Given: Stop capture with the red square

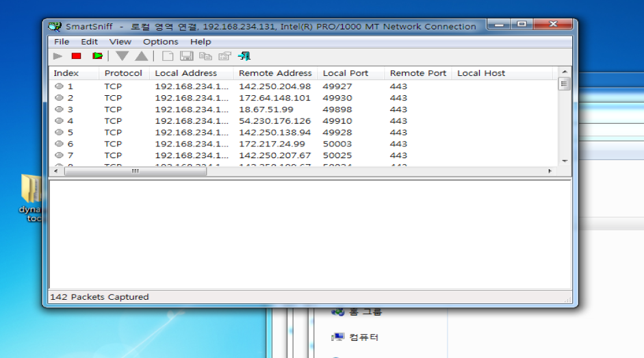Looking at the screenshot, I should 77,56.
